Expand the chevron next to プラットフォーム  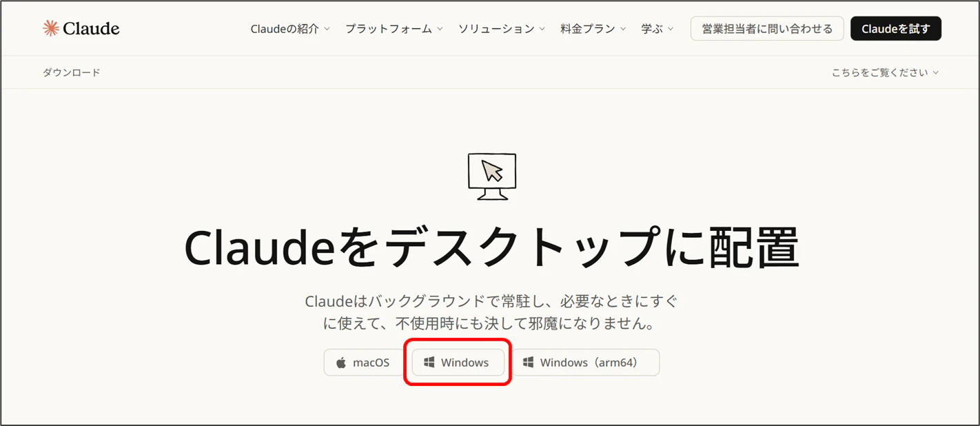(439, 29)
